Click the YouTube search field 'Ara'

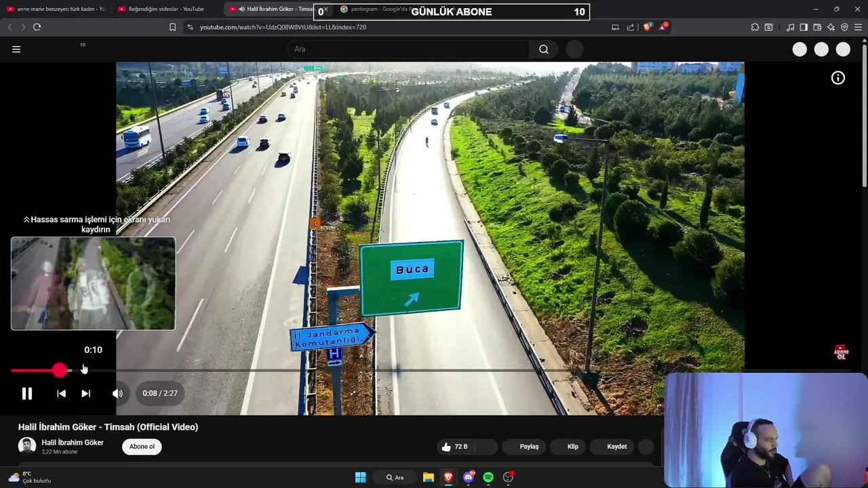pyautogui.click(x=408, y=49)
